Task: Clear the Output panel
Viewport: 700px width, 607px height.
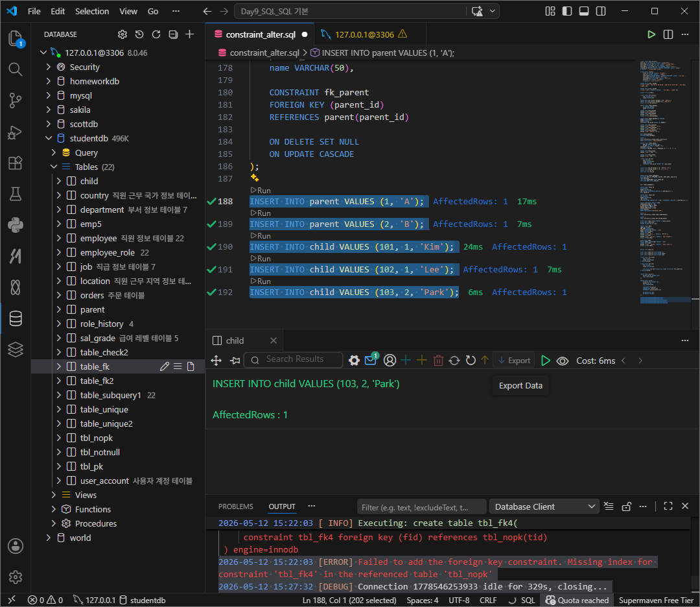Action: coord(609,506)
